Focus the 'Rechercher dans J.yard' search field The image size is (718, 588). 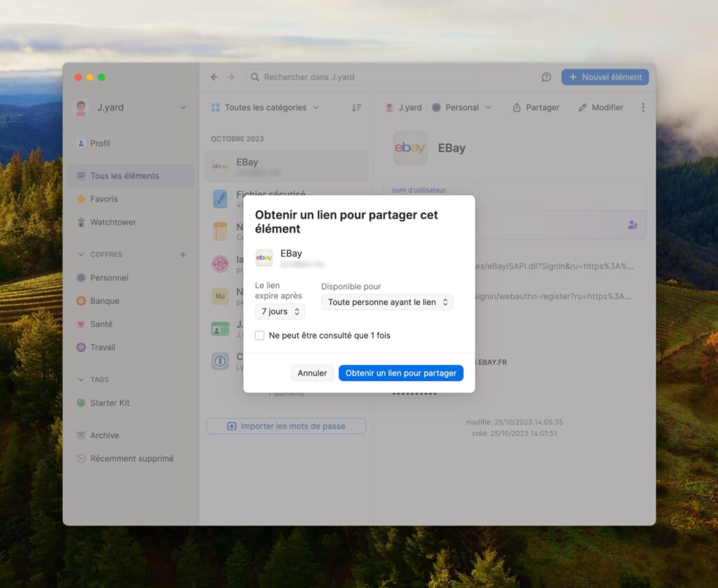361,77
